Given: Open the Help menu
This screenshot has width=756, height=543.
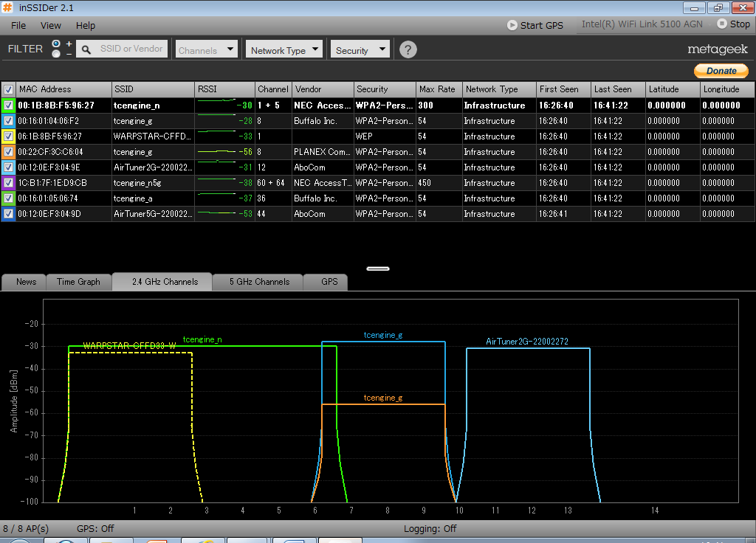Looking at the screenshot, I should [86, 26].
